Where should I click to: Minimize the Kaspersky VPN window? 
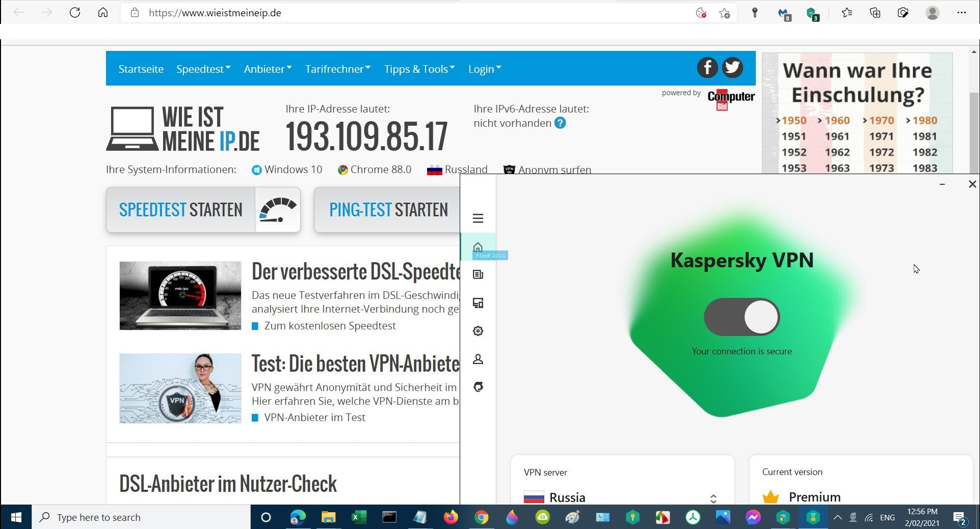click(x=942, y=184)
